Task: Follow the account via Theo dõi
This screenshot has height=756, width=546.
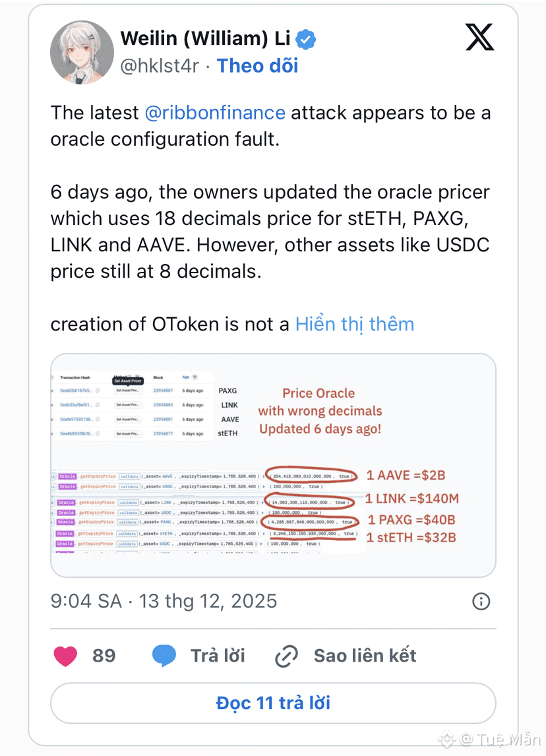Action: coord(257,66)
